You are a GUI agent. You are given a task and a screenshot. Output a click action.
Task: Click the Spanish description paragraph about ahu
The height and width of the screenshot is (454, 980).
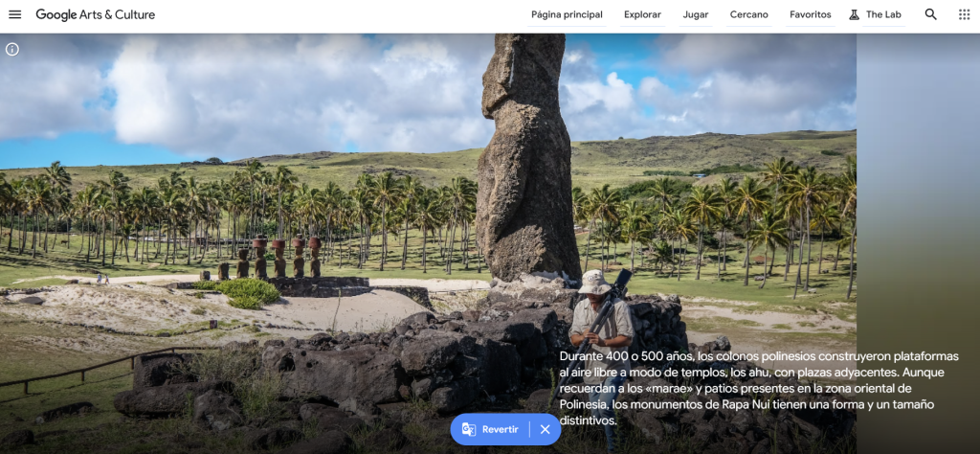pyautogui.click(x=759, y=388)
